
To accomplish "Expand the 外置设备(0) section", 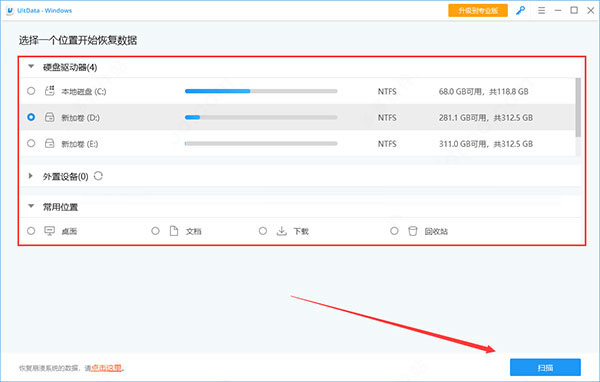I will (x=31, y=176).
